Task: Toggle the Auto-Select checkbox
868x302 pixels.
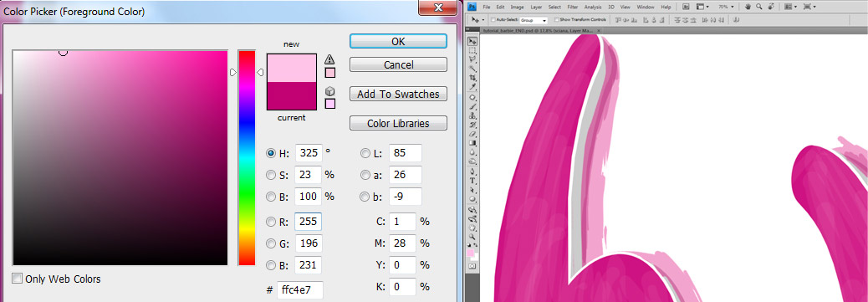Action: coord(493,20)
